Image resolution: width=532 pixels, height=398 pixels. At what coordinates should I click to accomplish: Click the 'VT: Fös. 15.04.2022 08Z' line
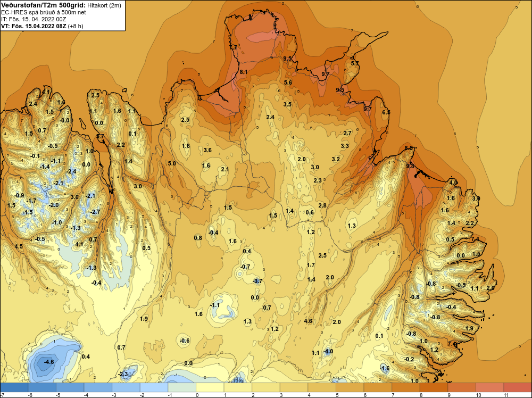click(x=34, y=26)
